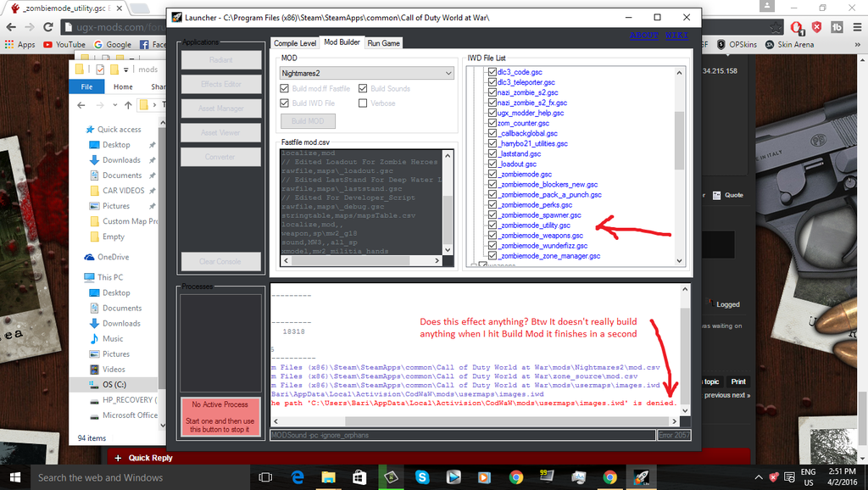Click the rocket Launcher taskbar icon
Screen dimensions: 868x490
point(641,477)
